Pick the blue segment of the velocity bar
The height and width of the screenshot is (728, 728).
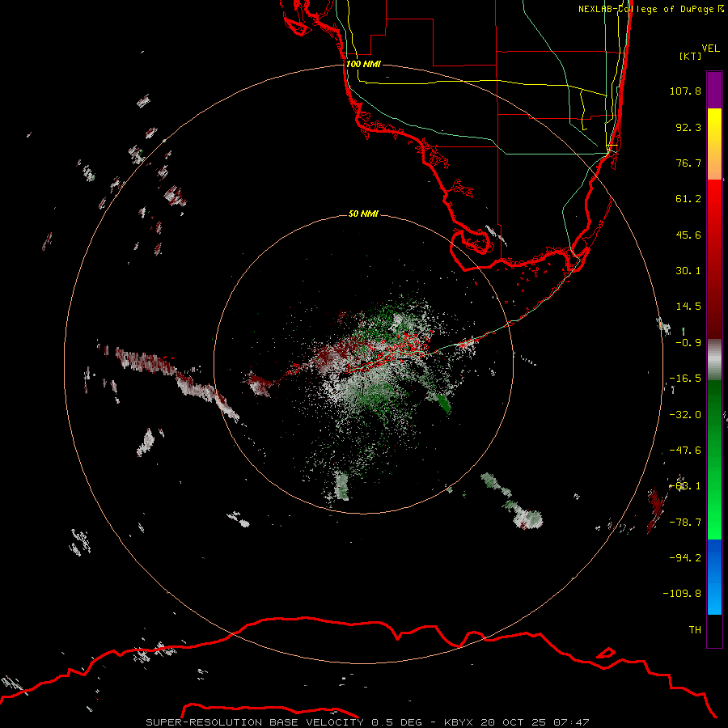tap(714, 577)
